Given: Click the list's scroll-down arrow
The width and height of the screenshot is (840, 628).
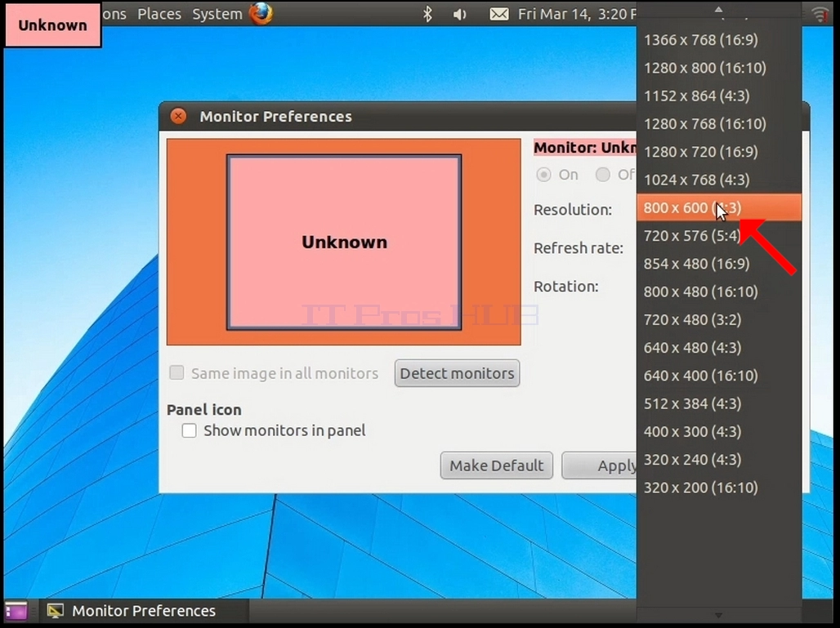Looking at the screenshot, I should [x=719, y=616].
